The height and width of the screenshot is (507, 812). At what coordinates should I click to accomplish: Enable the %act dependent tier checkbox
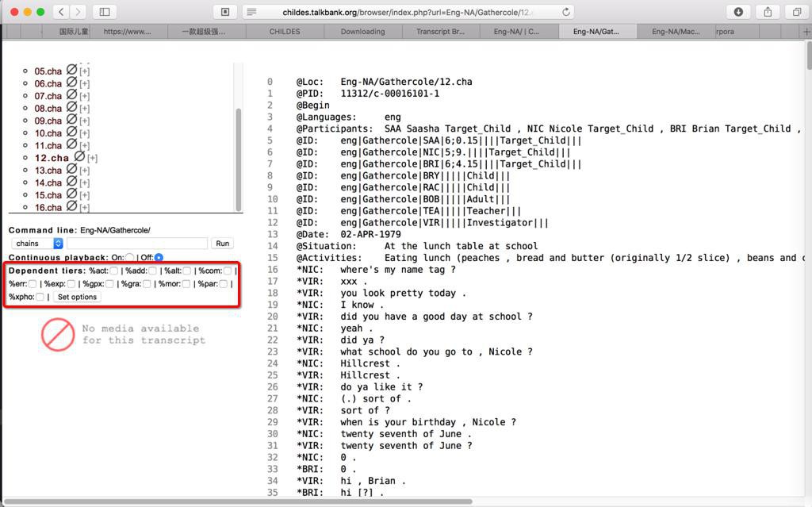click(114, 271)
